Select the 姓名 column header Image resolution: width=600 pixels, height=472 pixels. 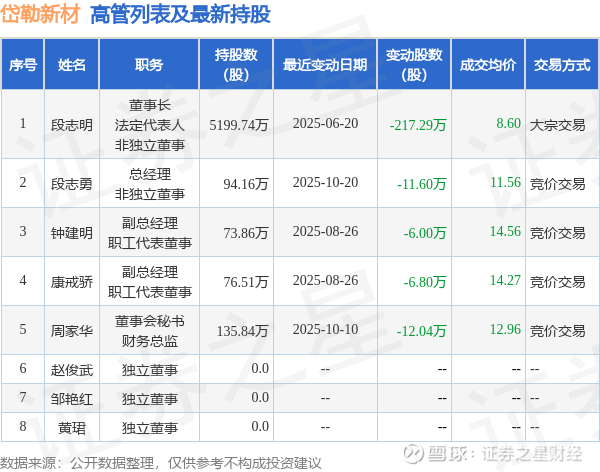72,65
